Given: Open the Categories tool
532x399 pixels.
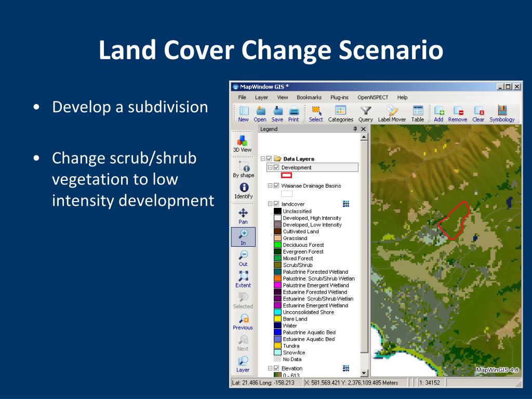Looking at the screenshot, I should (341, 114).
